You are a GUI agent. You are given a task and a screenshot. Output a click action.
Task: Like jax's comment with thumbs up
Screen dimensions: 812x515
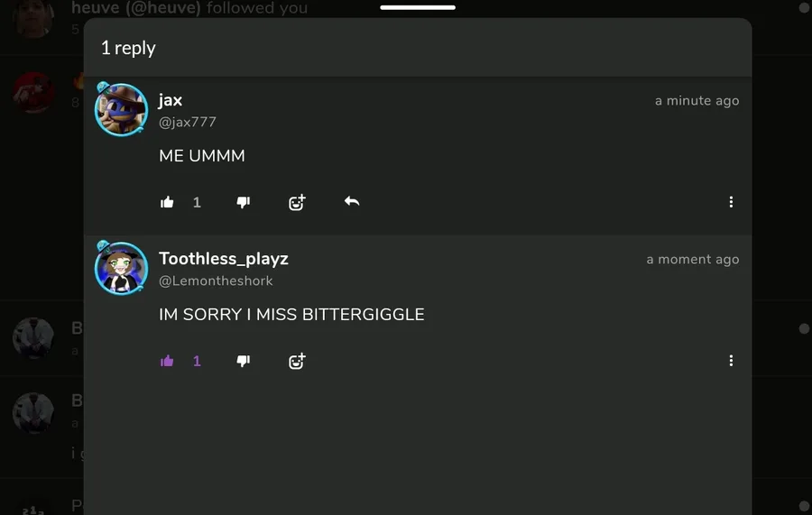point(167,202)
